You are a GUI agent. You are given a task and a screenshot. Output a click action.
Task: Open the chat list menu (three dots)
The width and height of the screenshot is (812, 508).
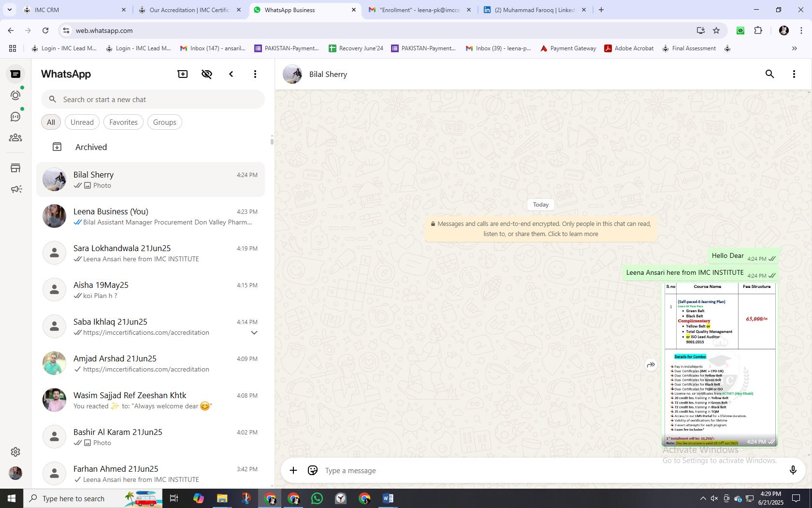pyautogui.click(x=255, y=74)
